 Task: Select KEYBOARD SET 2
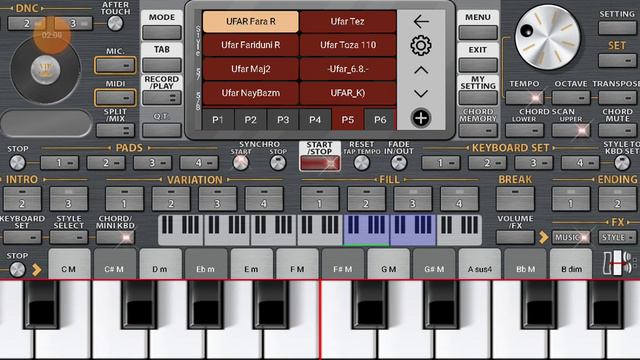click(487, 163)
